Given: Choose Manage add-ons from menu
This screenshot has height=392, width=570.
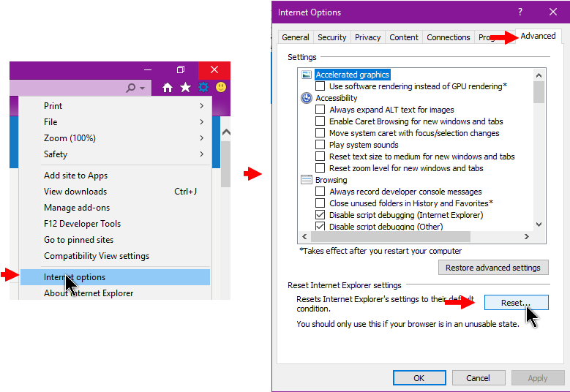Looking at the screenshot, I should click(115, 208).
